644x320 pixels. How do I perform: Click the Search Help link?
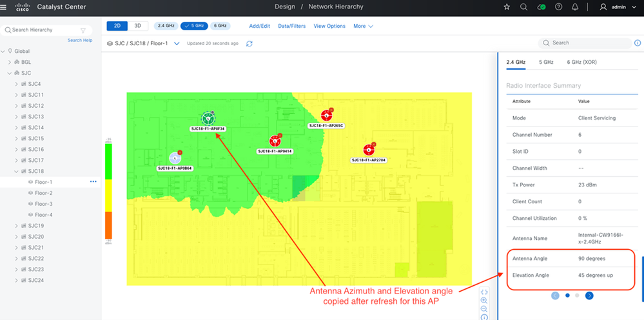[80, 40]
